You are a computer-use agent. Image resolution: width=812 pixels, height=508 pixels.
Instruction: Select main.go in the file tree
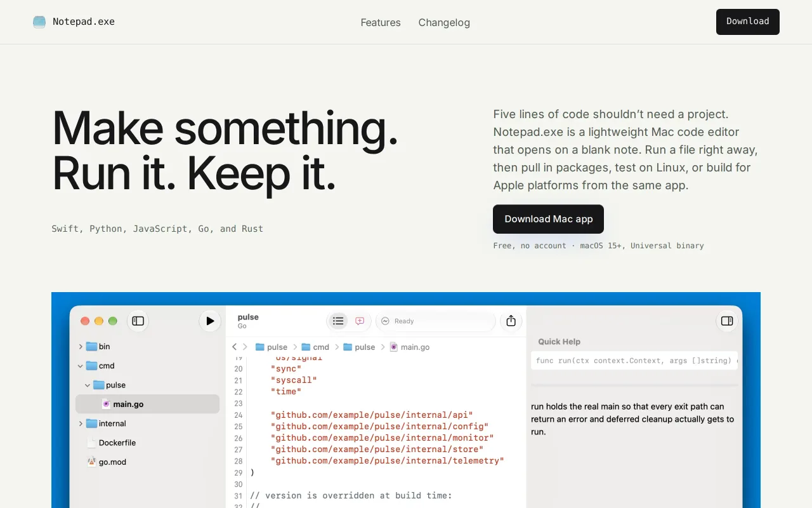(x=147, y=404)
